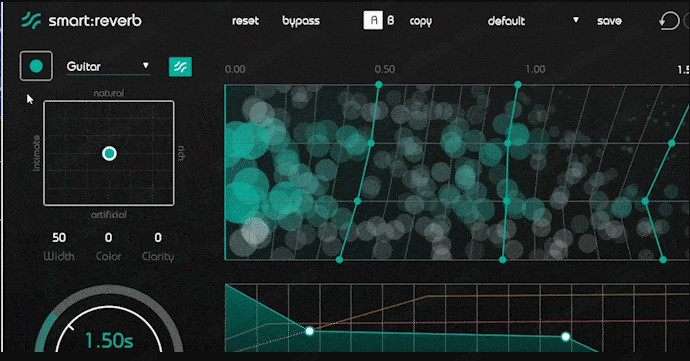Click the Width label

pyautogui.click(x=59, y=256)
